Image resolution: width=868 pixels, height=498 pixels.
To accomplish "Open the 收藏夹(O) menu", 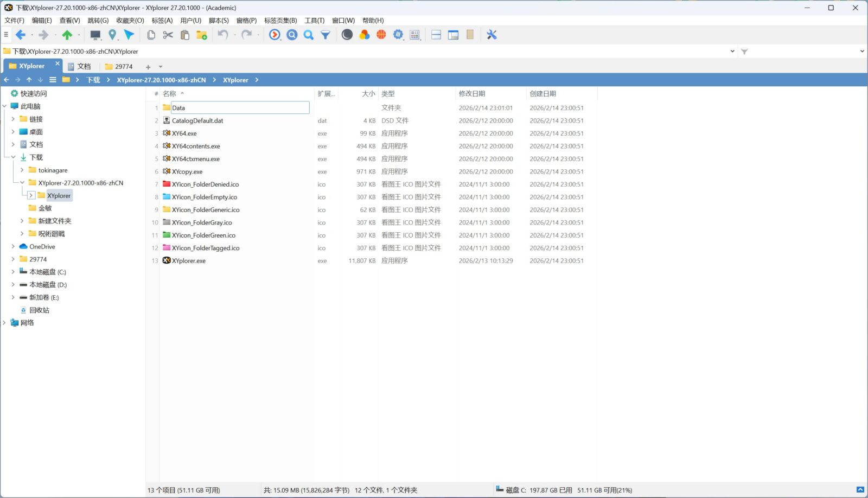I will (130, 21).
